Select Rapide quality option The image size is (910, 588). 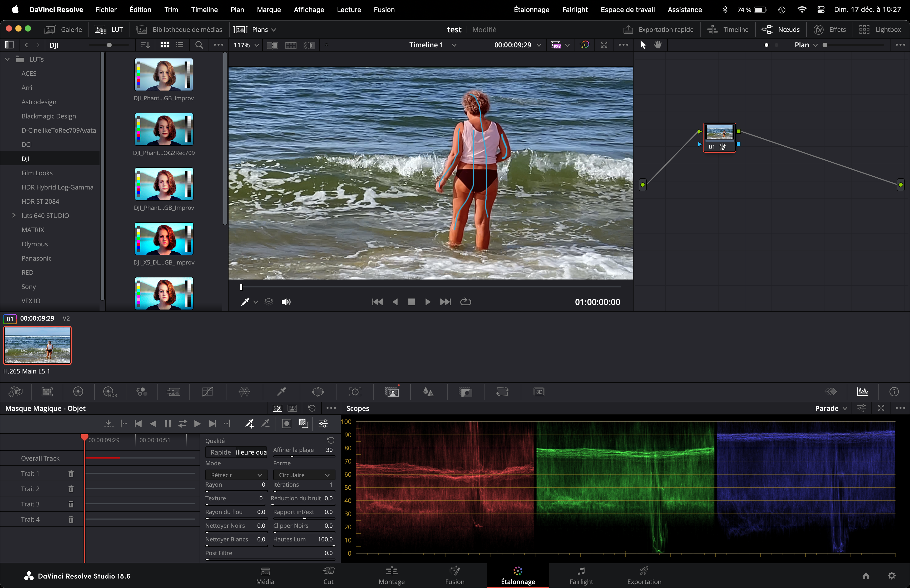[x=221, y=452]
